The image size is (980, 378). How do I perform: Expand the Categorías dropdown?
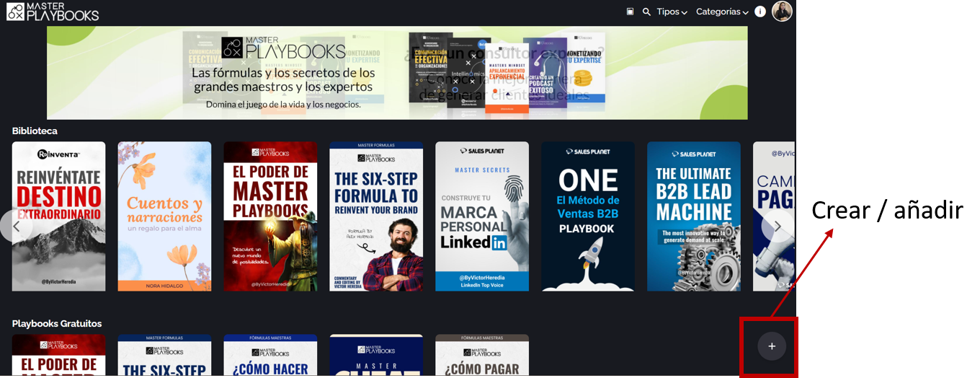722,12
